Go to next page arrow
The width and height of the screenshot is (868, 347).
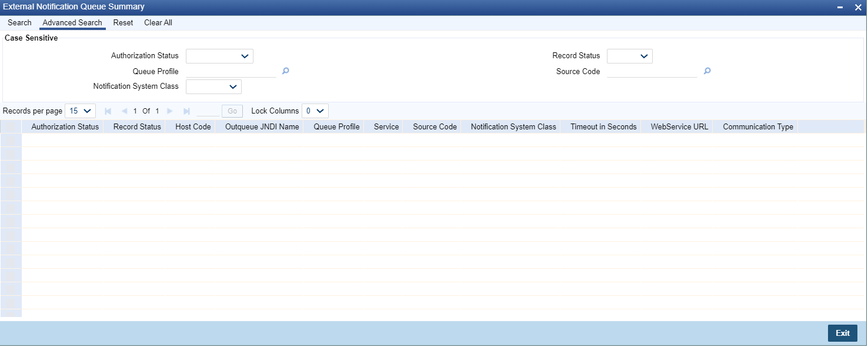(x=170, y=111)
